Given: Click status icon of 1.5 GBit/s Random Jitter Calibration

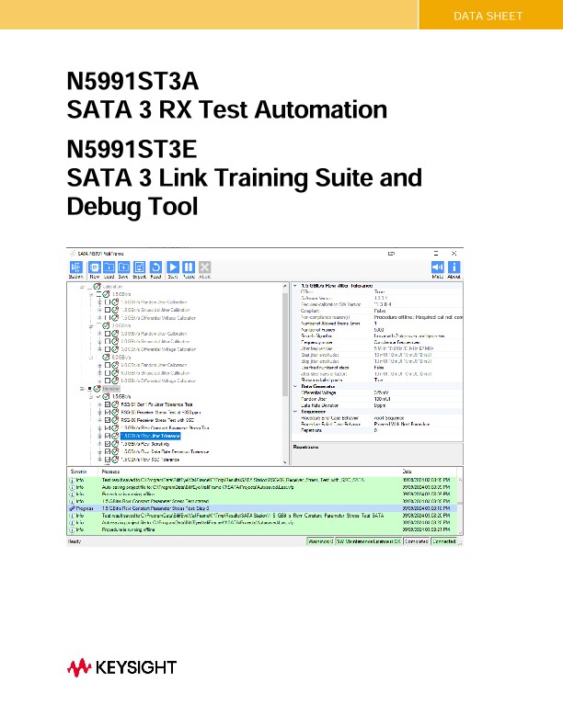Looking at the screenshot, I should click(x=115, y=302).
